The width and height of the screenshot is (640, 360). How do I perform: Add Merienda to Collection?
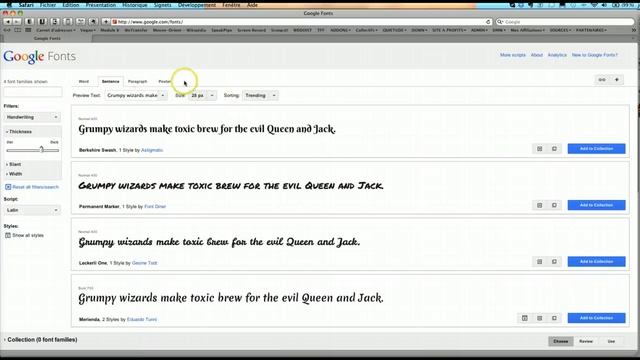[x=596, y=318]
